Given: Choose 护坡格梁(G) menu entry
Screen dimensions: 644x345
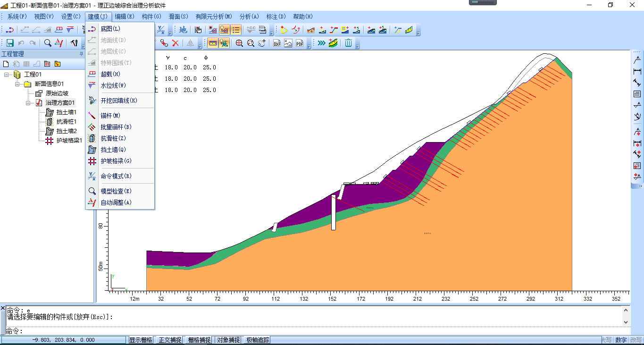Looking at the screenshot, I should pos(120,161).
